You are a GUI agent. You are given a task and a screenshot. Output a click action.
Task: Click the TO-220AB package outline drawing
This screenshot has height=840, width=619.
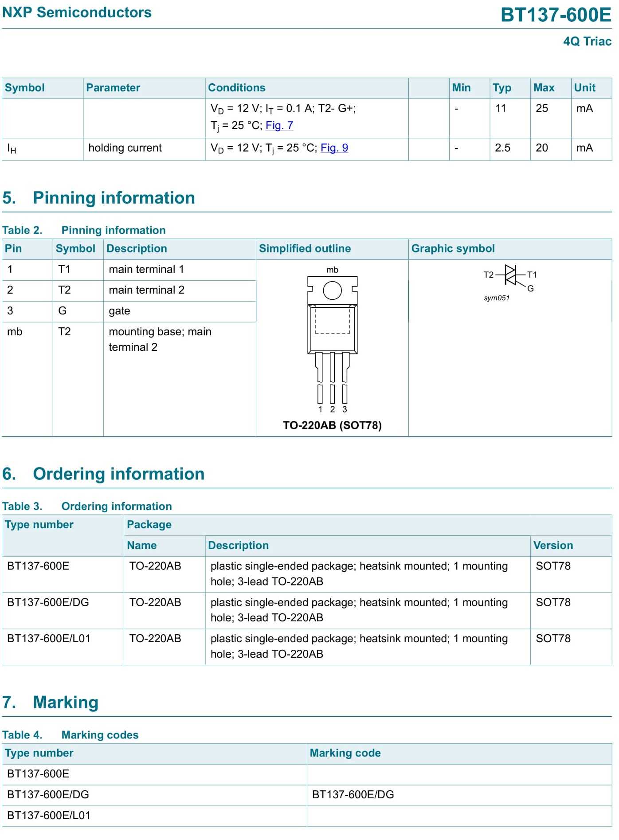(x=333, y=341)
